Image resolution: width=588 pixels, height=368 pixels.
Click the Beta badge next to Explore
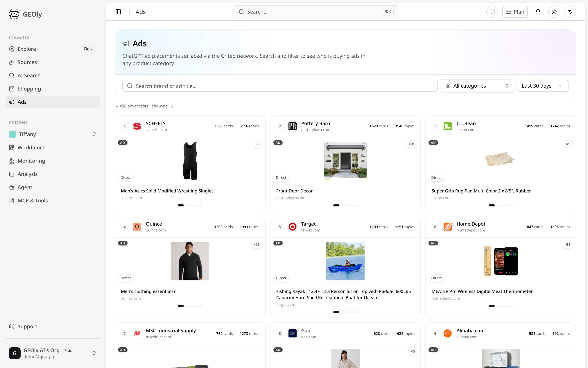point(89,49)
